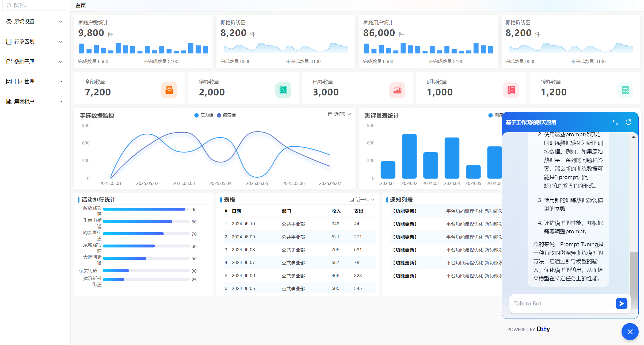This screenshot has width=644, height=345.
Task: Switch to the 首页 tab
Action: [81, 5]
